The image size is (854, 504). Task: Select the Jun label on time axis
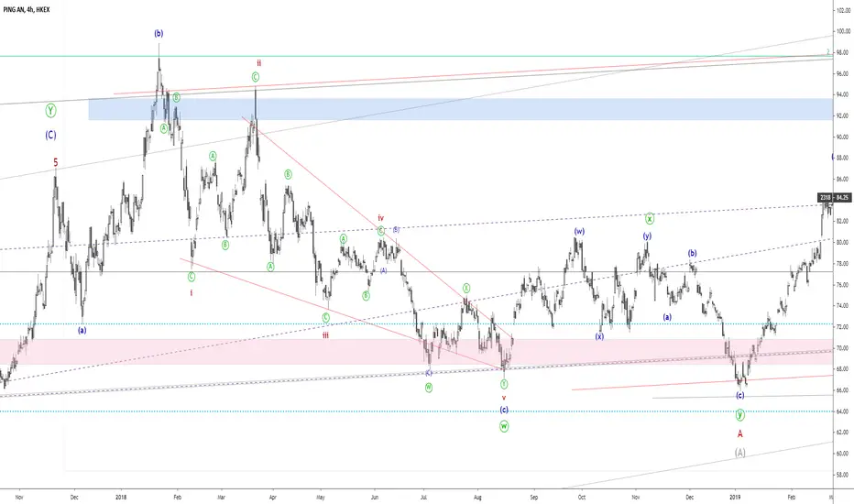[374, 497]
